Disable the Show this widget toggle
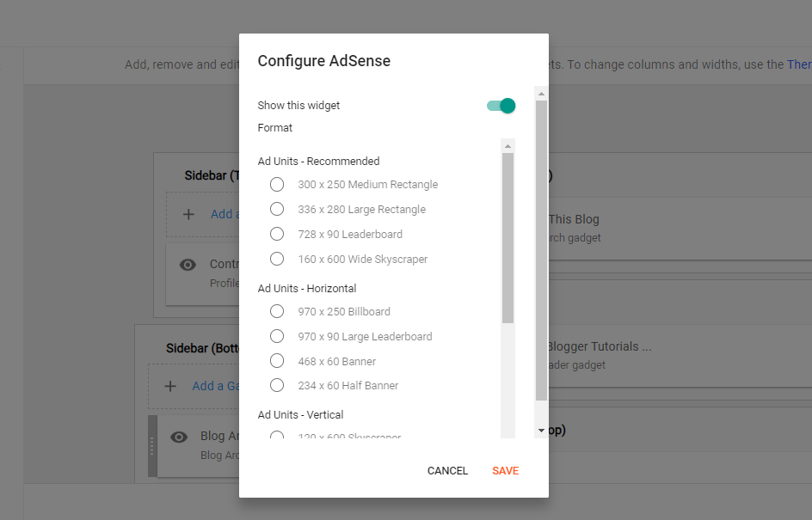 coord(500,105)
